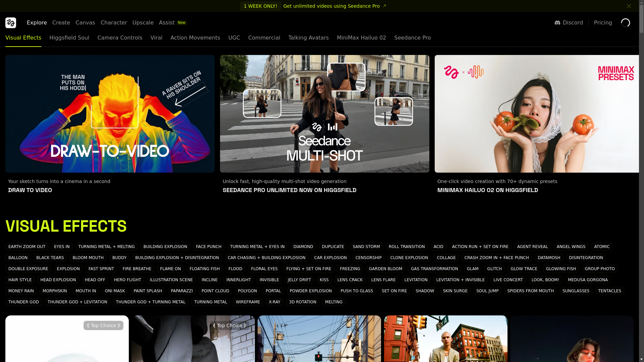The height and width of the screenshot is (362, 644).
Task: Select the Visual Effects tab
Action: pyautogui.click(x=23, y=38)
